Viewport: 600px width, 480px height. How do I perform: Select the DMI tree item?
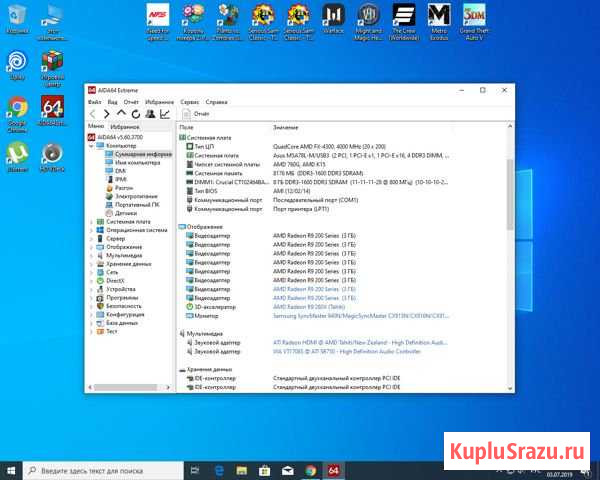tap(120, 171)
